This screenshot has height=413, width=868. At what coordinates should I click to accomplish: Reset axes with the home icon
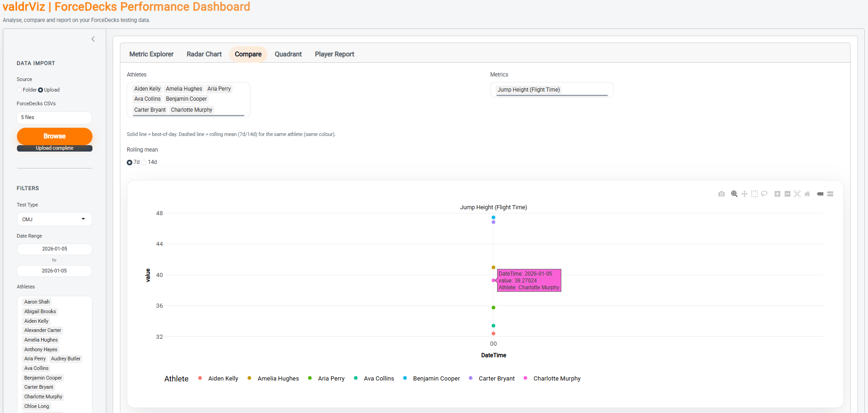[807, 194]
